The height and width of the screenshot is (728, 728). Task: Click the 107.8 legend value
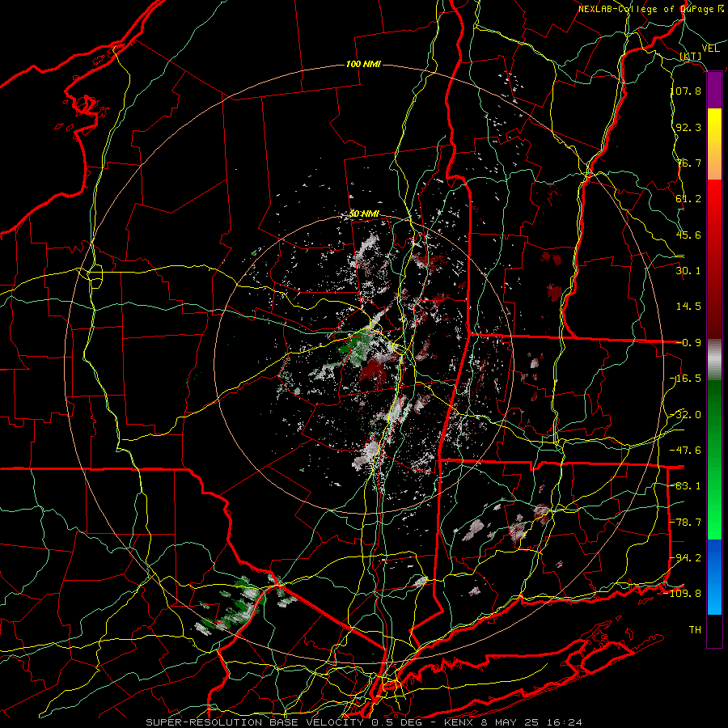point(686,91)
